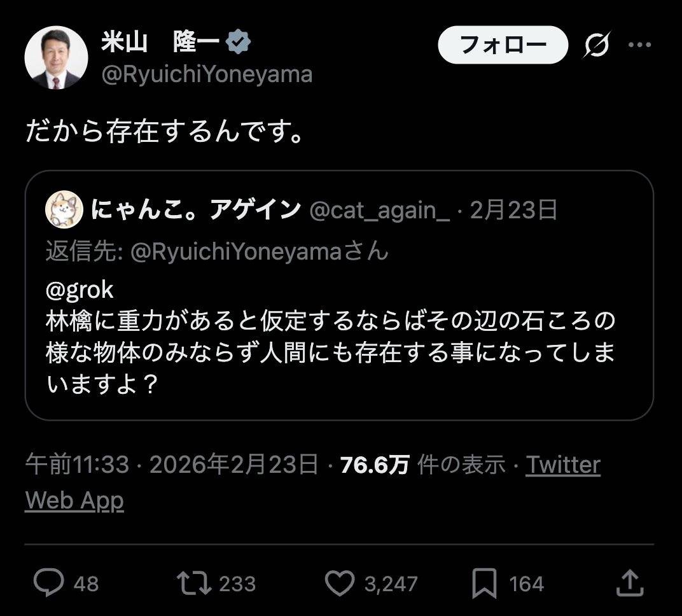Click the reply speech bubble icon
682x616 pixels.
click(x=48, y=583)
